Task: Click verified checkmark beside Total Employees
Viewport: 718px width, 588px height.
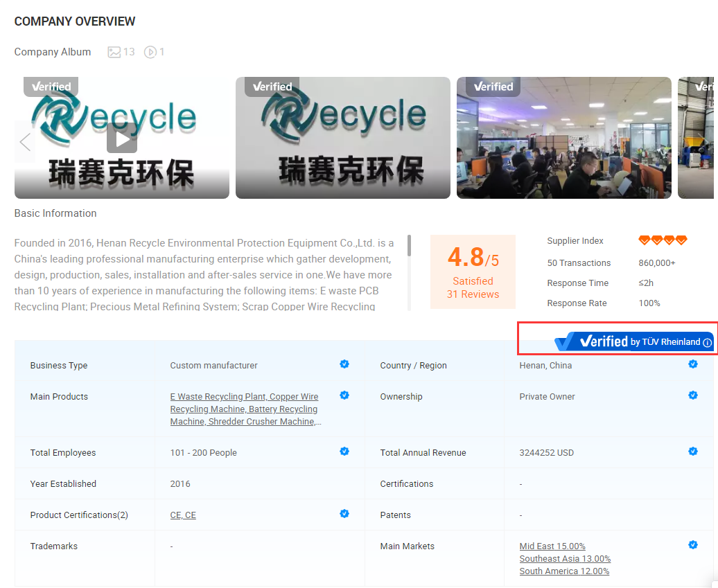Action: [x=344, y=452]
